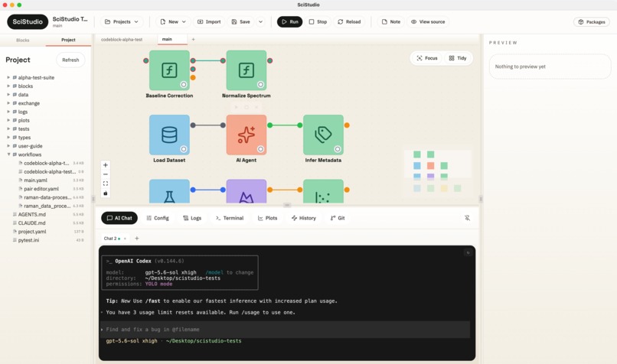617x364 pixels.
Task: Close the Chat 2 tab
Action: tap(125, 239)
